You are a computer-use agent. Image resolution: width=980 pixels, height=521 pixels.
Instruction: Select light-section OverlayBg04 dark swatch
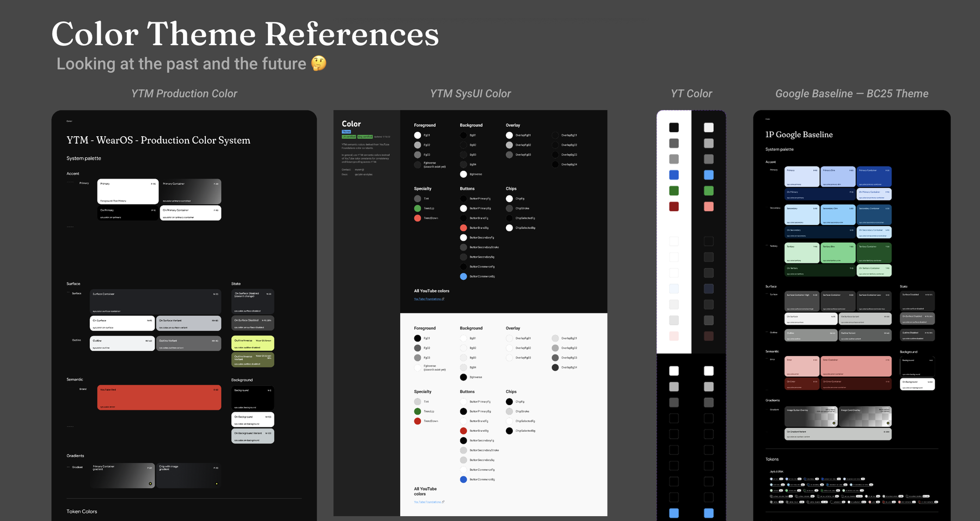click(555, 367)
